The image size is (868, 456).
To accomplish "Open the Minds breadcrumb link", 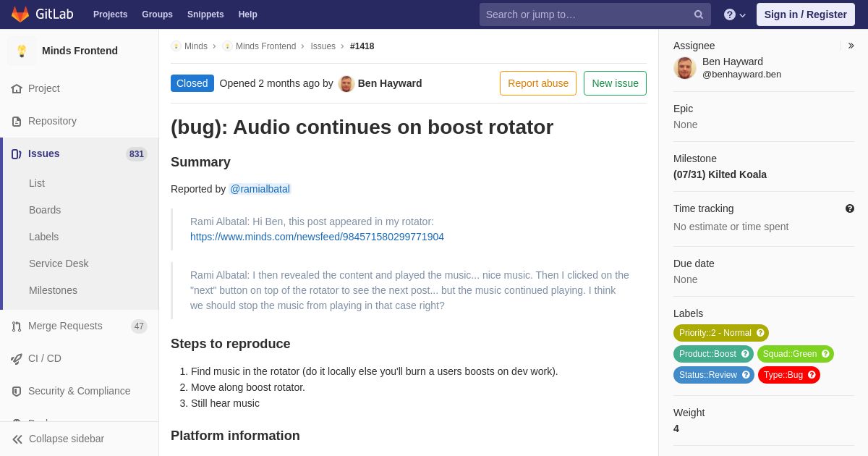I will tap(196, 46).
